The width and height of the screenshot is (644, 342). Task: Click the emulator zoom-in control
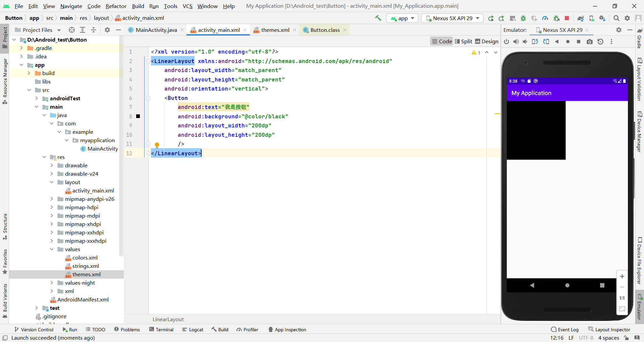point(623,276)
